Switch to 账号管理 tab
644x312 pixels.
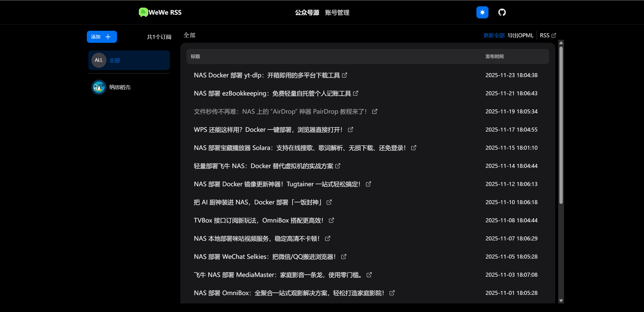(x=337, y=13)
